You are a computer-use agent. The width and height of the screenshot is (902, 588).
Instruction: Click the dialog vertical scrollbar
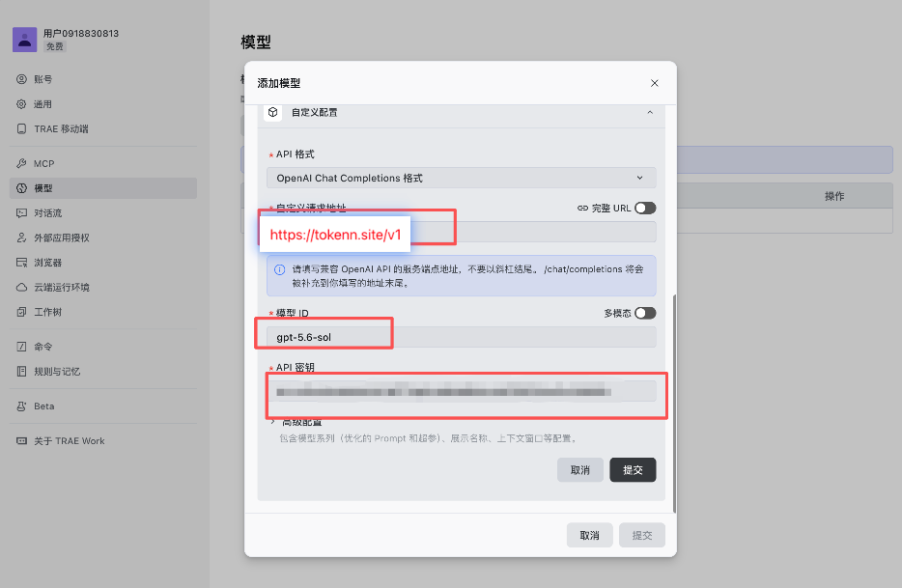tap(674, 404)
